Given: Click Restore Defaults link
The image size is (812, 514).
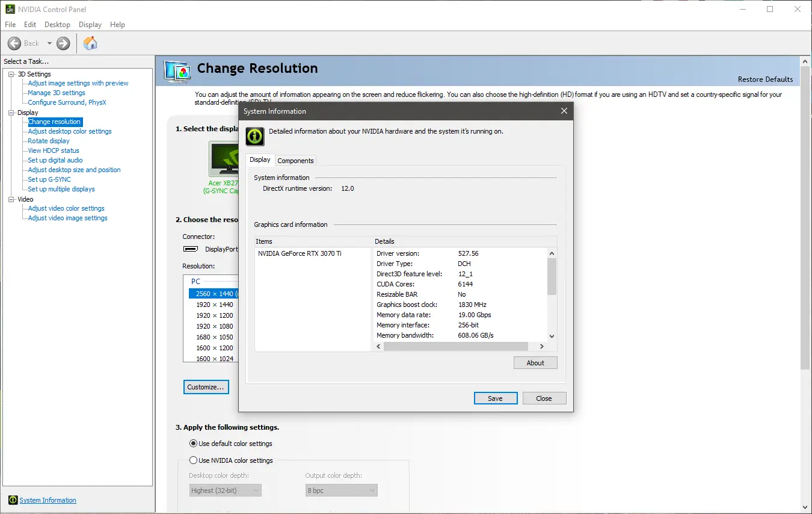Looking at the screenshot, I should 765,79.
